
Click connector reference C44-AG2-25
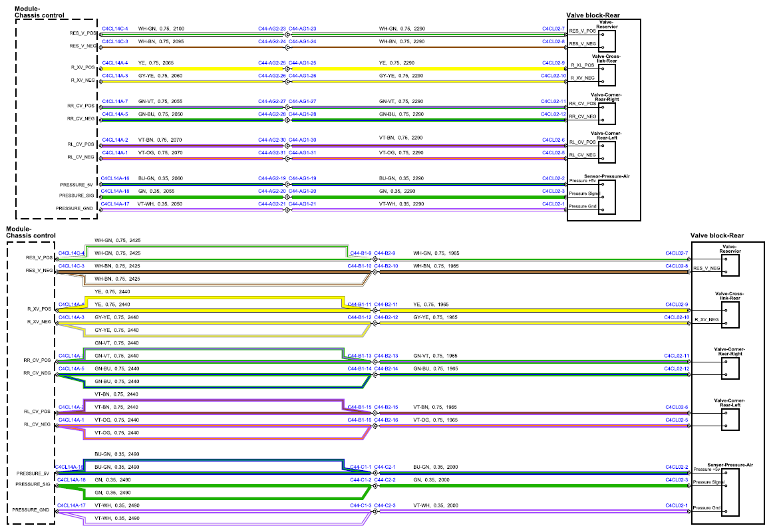tap(272, 63)
